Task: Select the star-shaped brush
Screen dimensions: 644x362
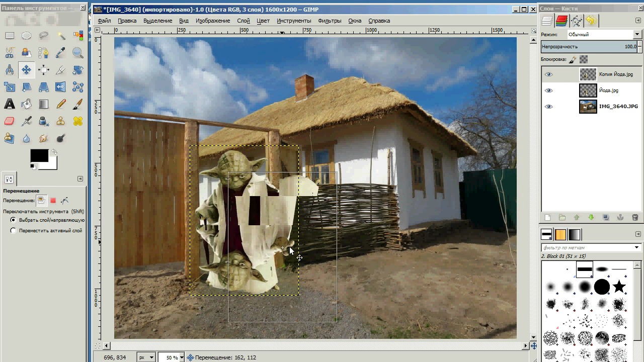Action: point(619,287)
